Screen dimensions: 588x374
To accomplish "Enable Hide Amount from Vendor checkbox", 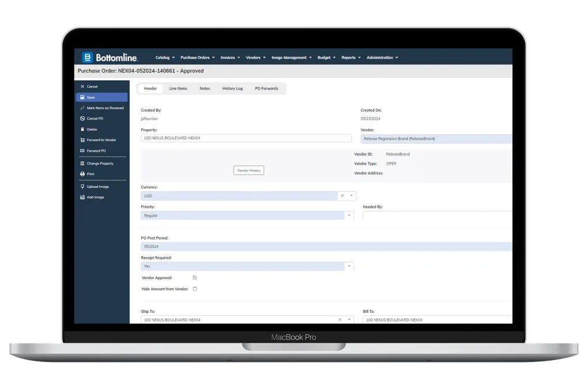I will (195, 289).
